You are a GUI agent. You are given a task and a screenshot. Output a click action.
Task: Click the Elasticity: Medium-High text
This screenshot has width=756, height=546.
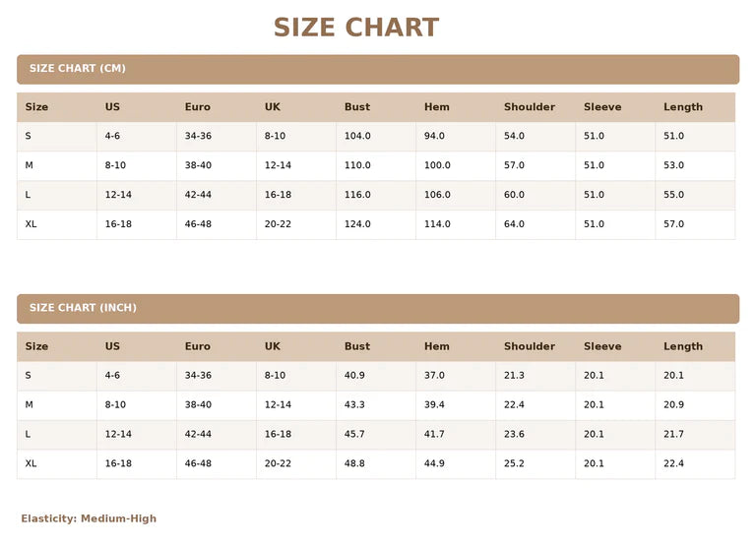click(x=89, y=518)
